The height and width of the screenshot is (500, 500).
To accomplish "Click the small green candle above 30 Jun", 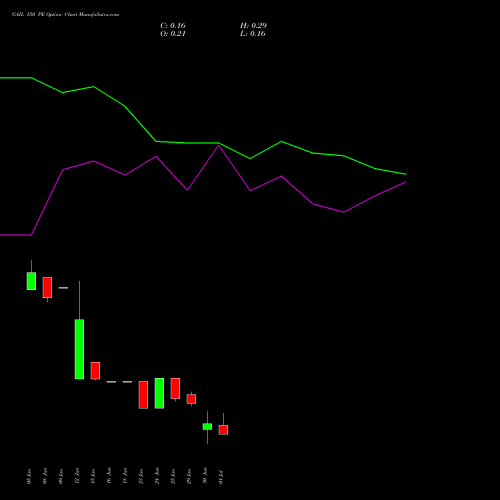I will 207,426.
